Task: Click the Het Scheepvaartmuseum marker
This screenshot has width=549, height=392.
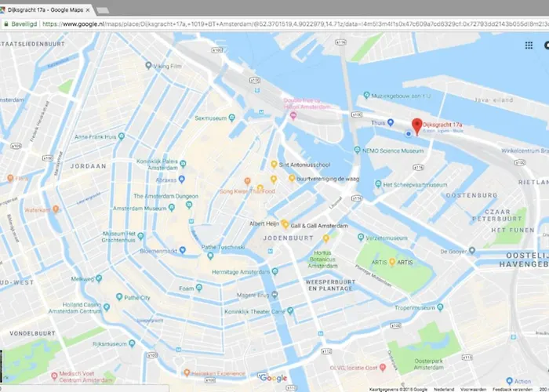Action: [x=377, y=185]
